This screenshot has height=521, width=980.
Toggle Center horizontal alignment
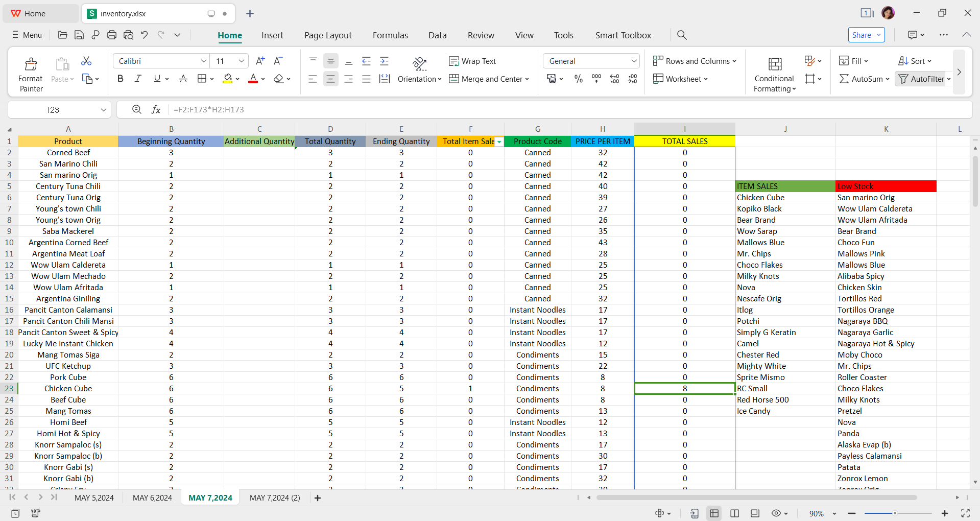coord(330,79)
